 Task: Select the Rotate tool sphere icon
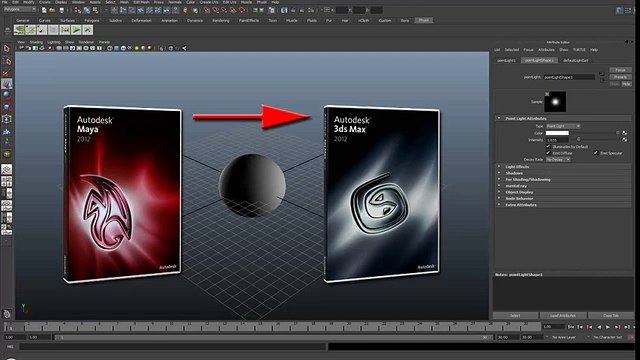[7, 95]
